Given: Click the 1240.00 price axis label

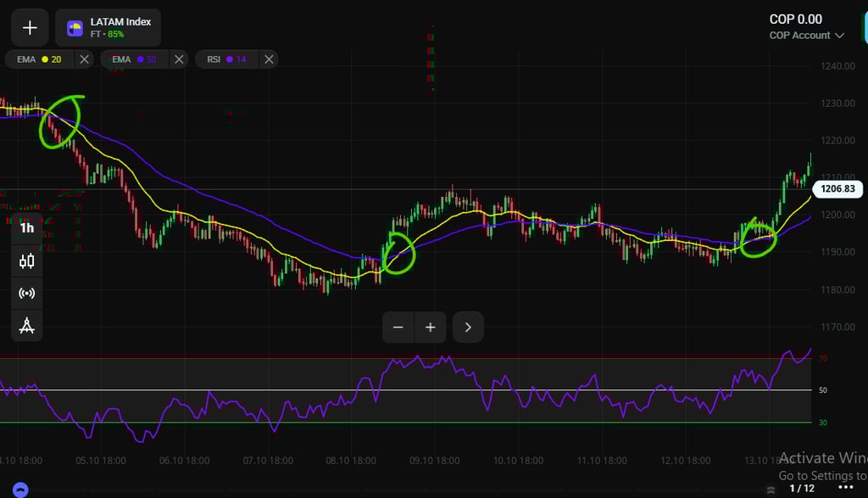Looking at the screenshot, I should (837, 66).
